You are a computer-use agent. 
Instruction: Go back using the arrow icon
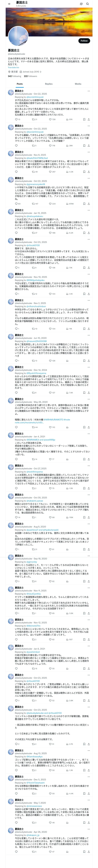click(9, 4)
